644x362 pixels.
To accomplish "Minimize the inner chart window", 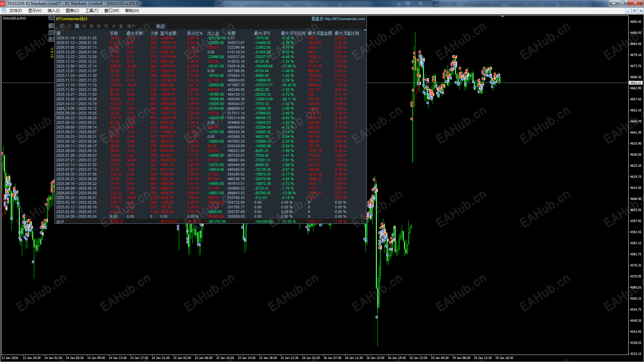I will point(628,11).
